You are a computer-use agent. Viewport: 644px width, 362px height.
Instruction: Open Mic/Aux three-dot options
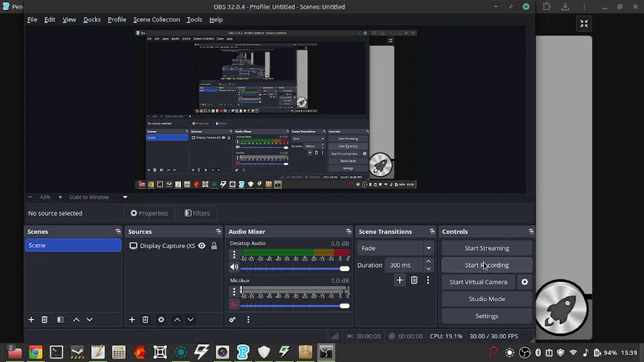click(234, 291)
